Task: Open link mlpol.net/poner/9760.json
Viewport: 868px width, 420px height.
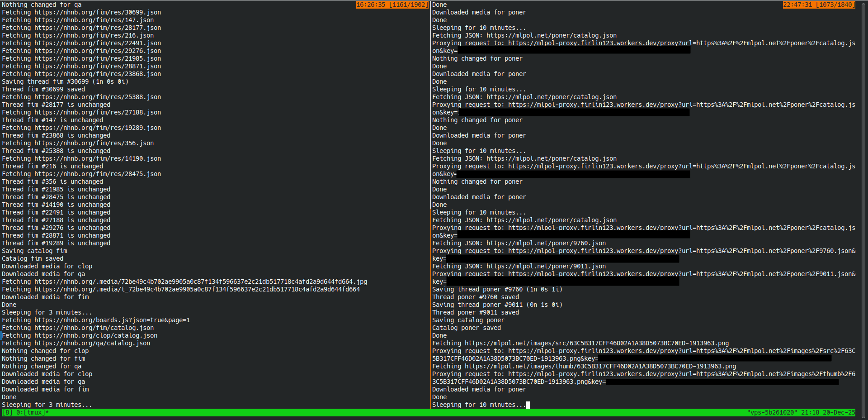Action: (546, 243)
